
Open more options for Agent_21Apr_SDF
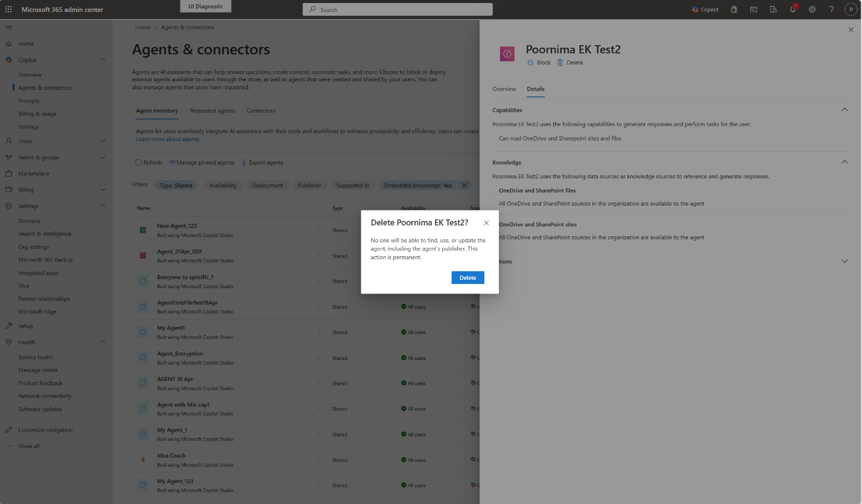pos(319,256)
